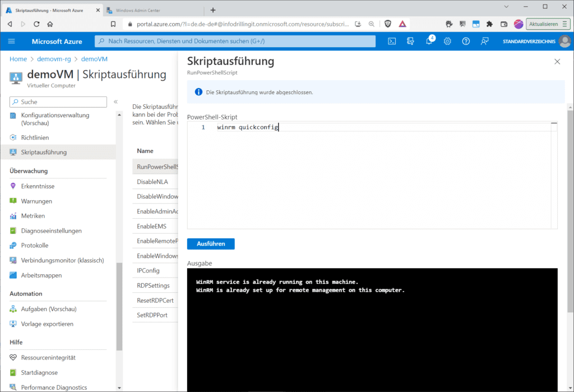The image size is (574, 392).
Task: Click the sidebar scrollbar down arrow
Action: [119, 388]
